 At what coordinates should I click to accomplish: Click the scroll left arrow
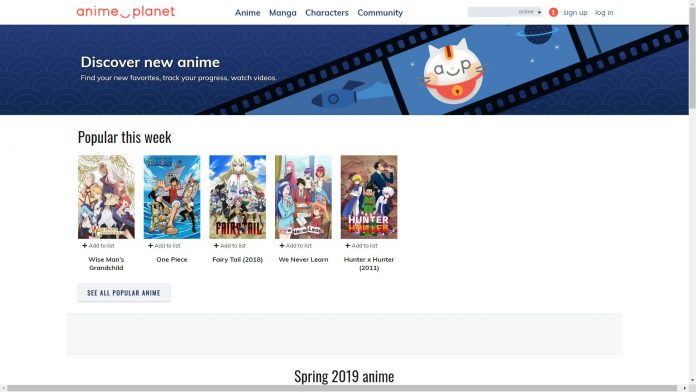pos(3,388)
